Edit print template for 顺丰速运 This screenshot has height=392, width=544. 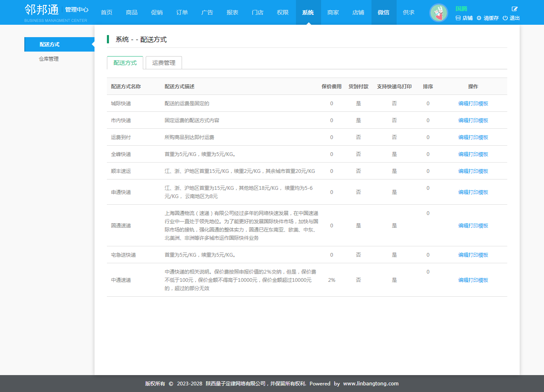(x=473, y=171)
